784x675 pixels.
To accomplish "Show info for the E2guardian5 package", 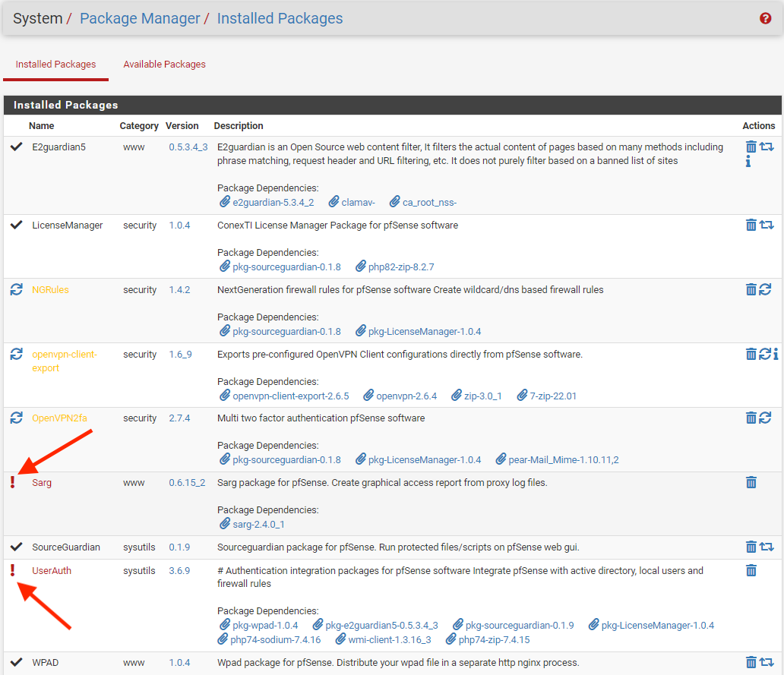I will 748,162.
